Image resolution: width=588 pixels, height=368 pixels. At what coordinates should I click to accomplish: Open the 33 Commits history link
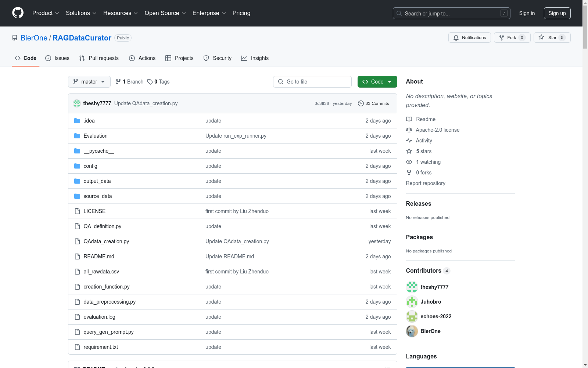pyautogui.click(x=373, y=103)
